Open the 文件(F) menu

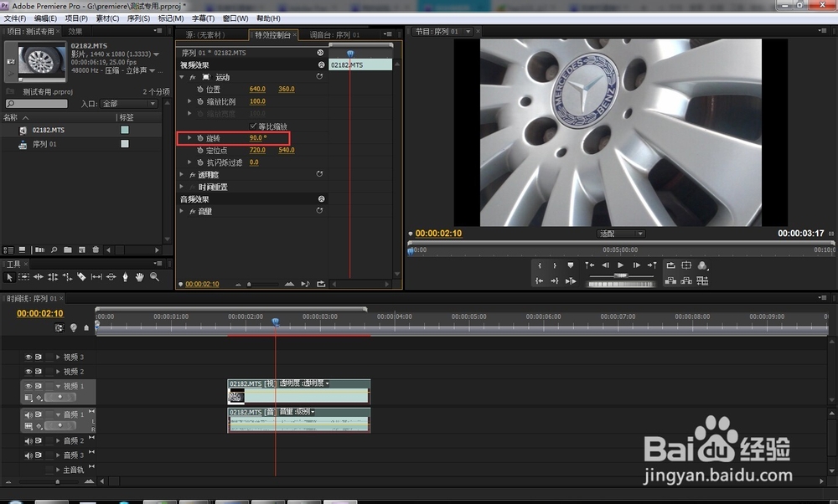click(15, 18)
